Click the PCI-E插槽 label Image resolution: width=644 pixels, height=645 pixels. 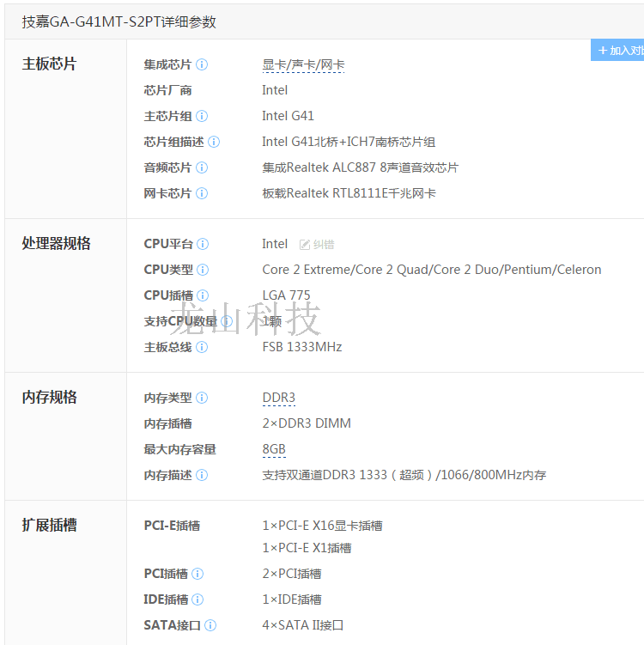coord(172,526)
